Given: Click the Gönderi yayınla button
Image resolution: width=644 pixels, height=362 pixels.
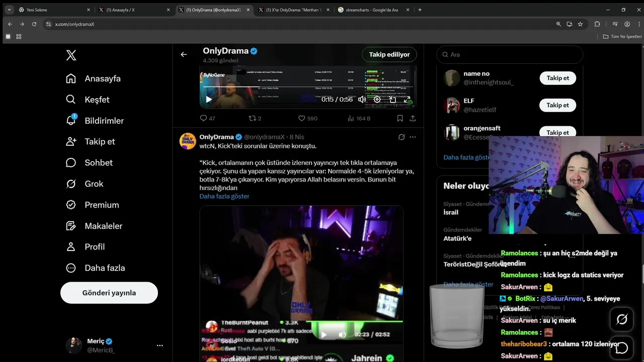Looking at the screenshot, I should click(109, 293).
